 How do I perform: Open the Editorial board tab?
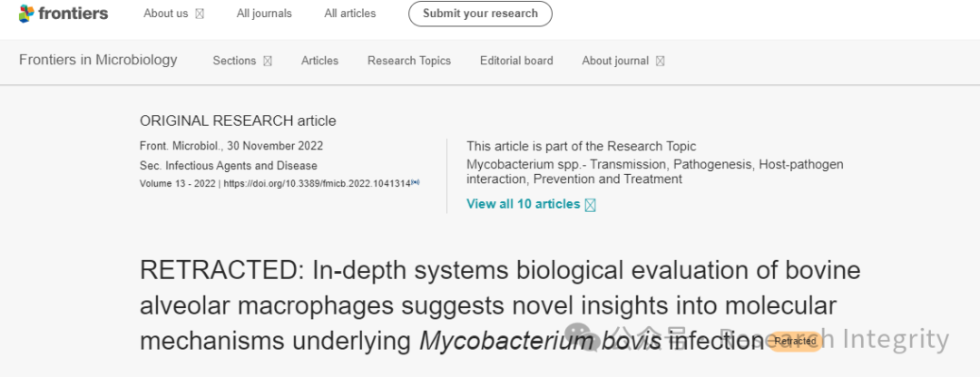(516, 61)
